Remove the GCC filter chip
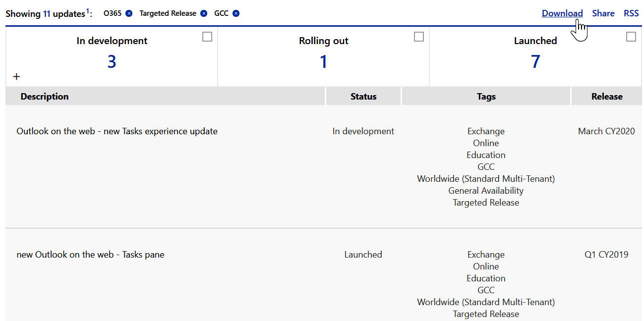 236,13
